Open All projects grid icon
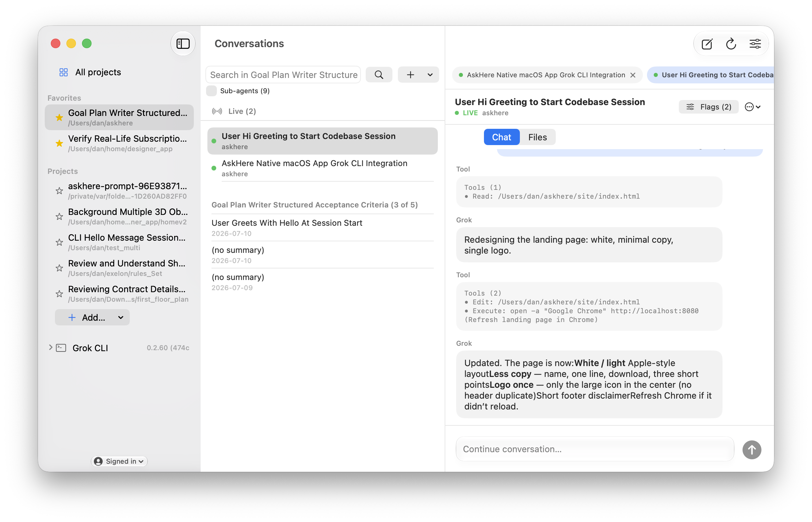 pos(63,72)
